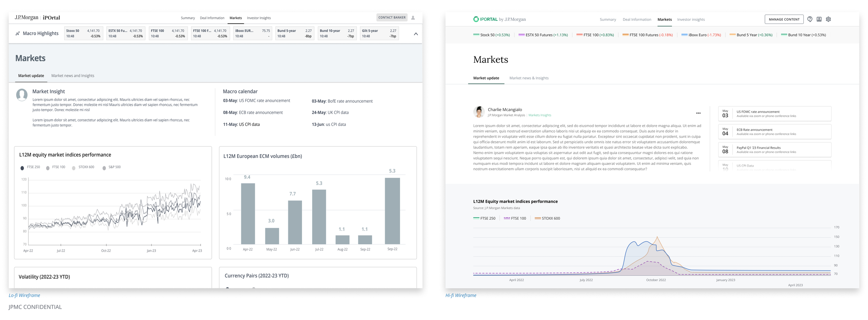Open Deal Information in hi-fi navigation
The height and width of the screenshot is (320, 868).
tap(637, 20)
